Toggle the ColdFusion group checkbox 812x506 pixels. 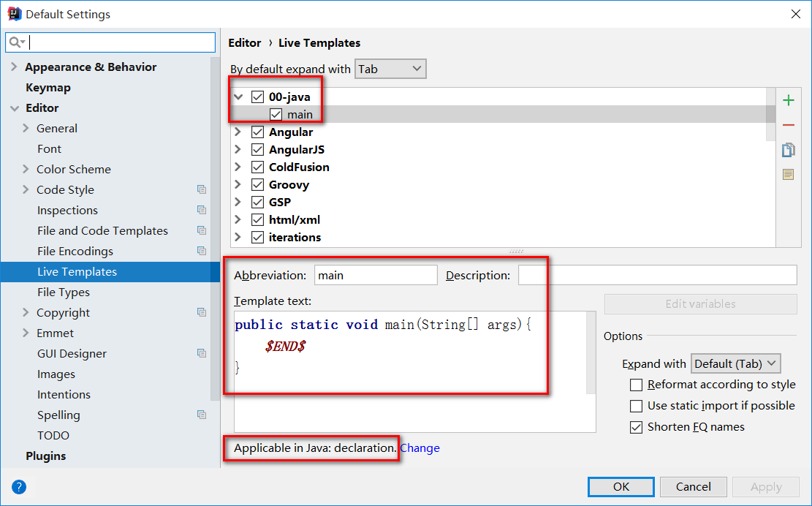257,167
